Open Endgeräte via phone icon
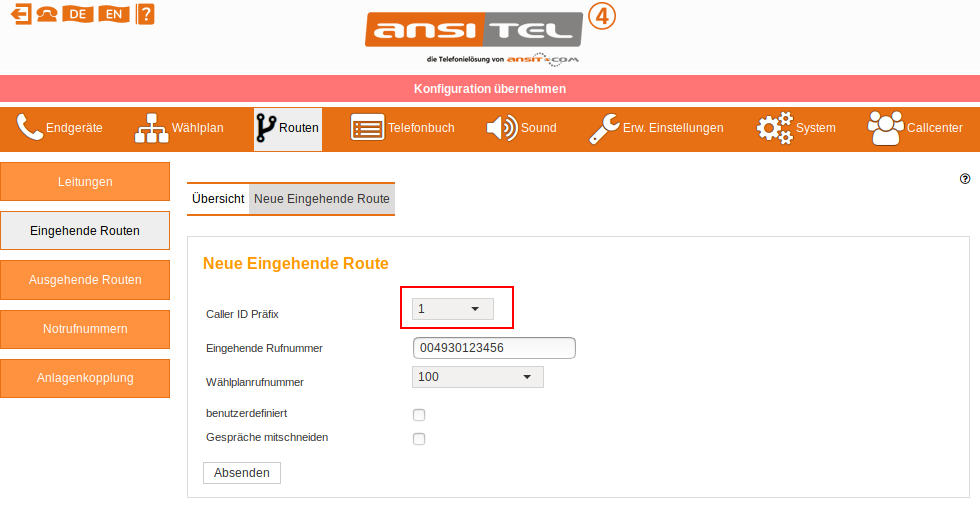This screenshot has width=980, height=513. click(x=29, y=127)
